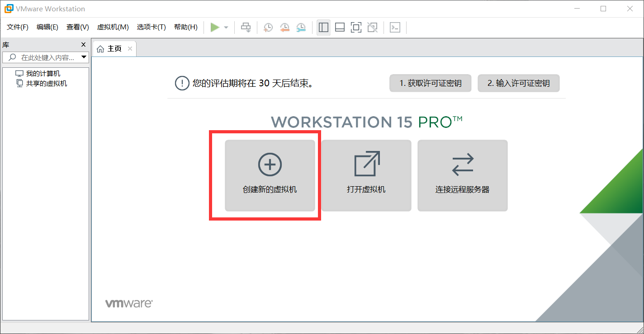644x334 pixels.
Task: Click the home icon on 主页 tab
Action: point(100,49)
